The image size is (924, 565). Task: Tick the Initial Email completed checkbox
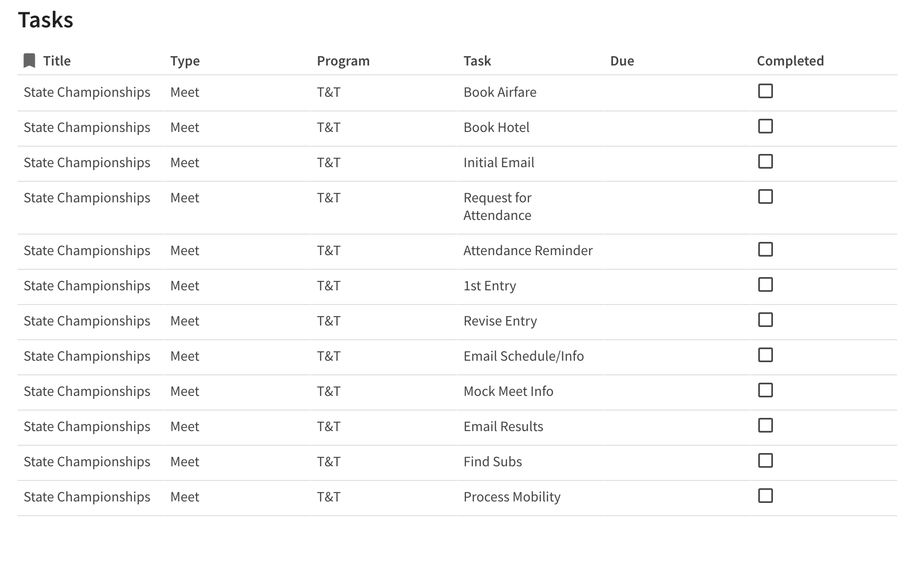pyautogui.click(x=765, y=162)
